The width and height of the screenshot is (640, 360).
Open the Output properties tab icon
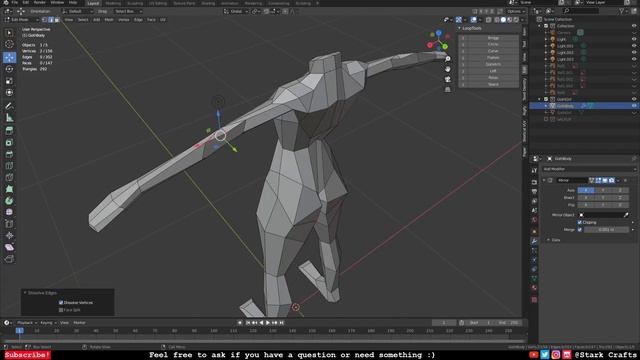click(534, 191)
